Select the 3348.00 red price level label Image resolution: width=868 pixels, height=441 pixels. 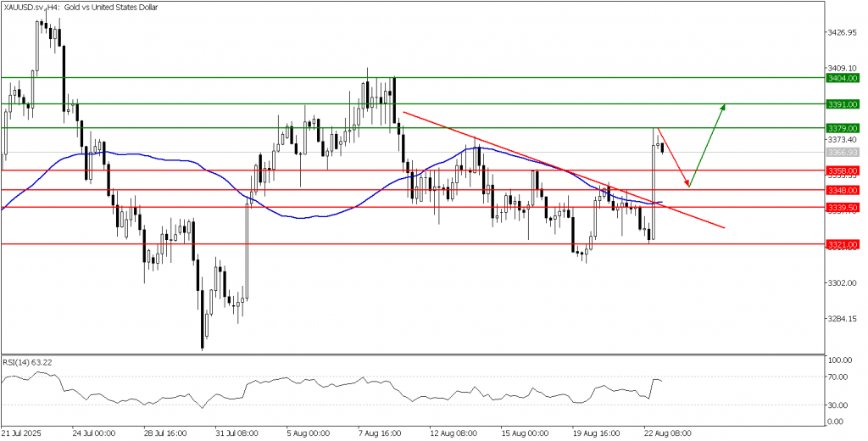[843, 190]
